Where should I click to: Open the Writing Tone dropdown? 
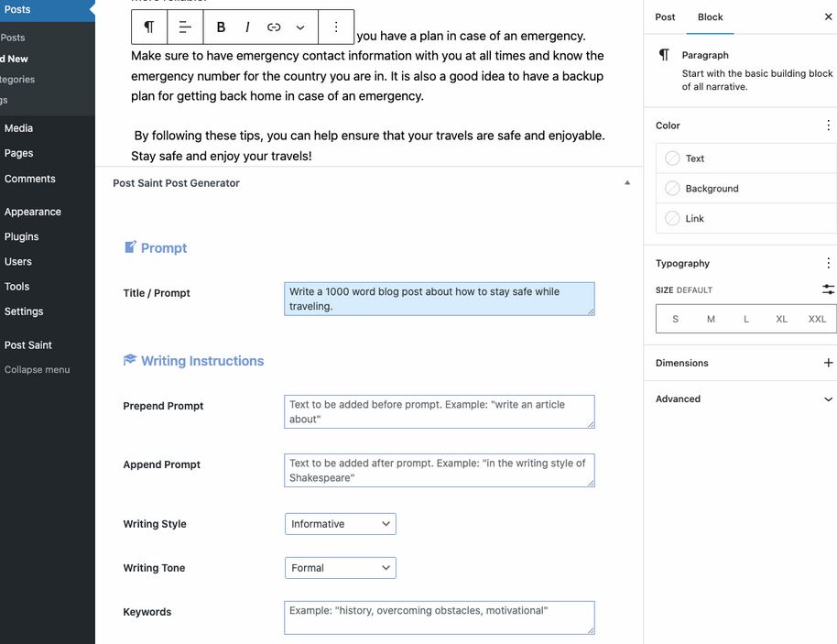point(340,568)
